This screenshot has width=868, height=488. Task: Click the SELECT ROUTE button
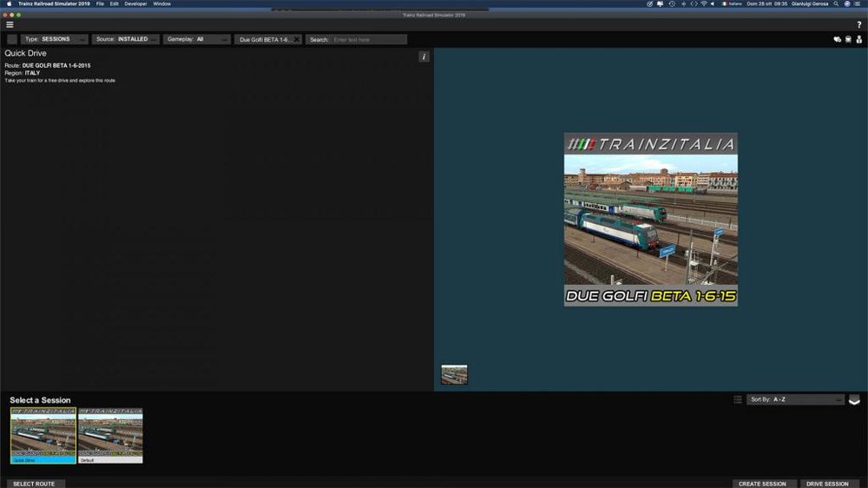pyautogui.click(x=34, y=484)
